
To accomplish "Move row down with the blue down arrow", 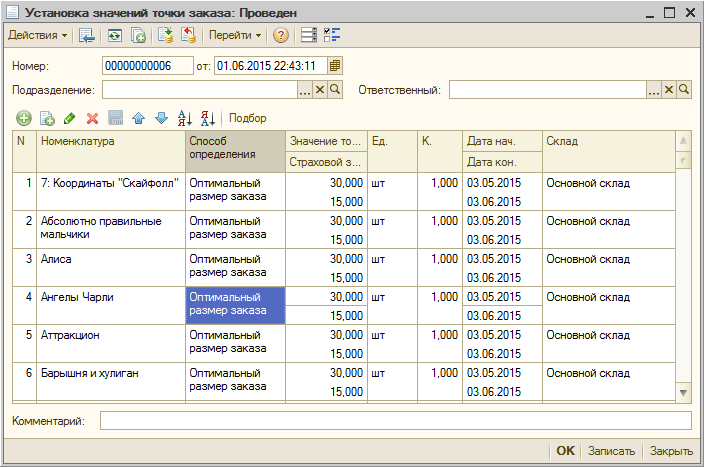I will (161, 118).
